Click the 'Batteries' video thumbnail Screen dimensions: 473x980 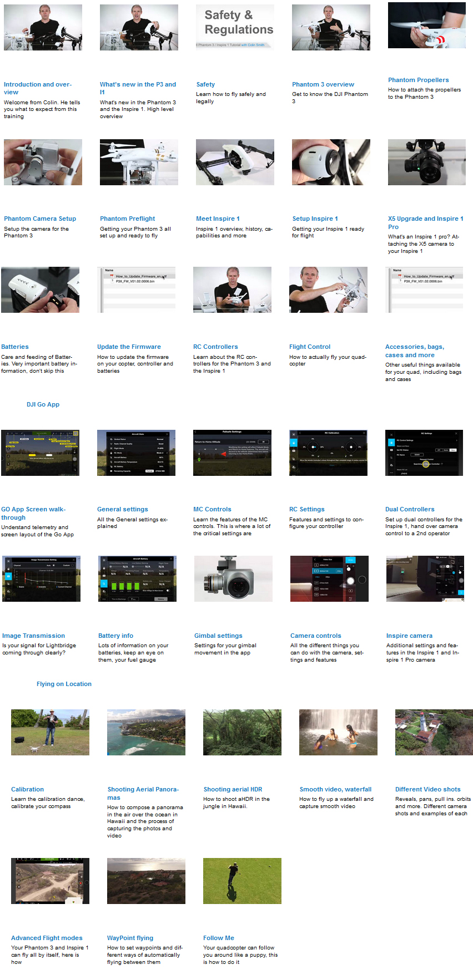click(40, 290)
